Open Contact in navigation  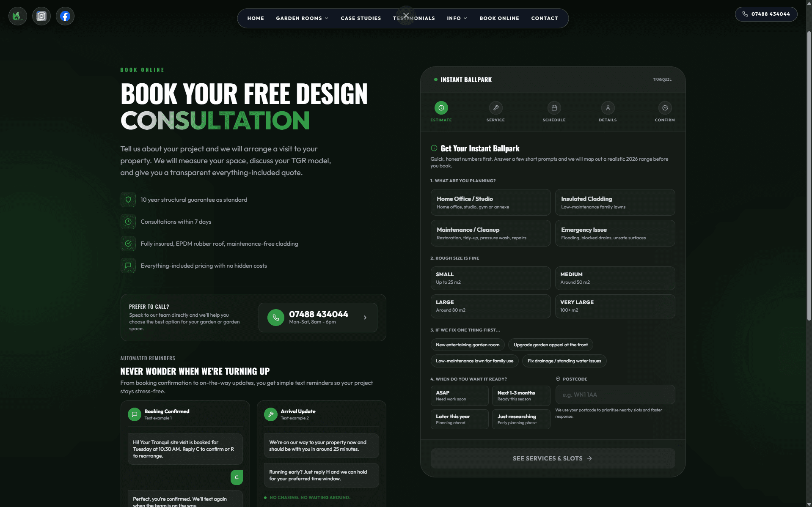(545, 18)
